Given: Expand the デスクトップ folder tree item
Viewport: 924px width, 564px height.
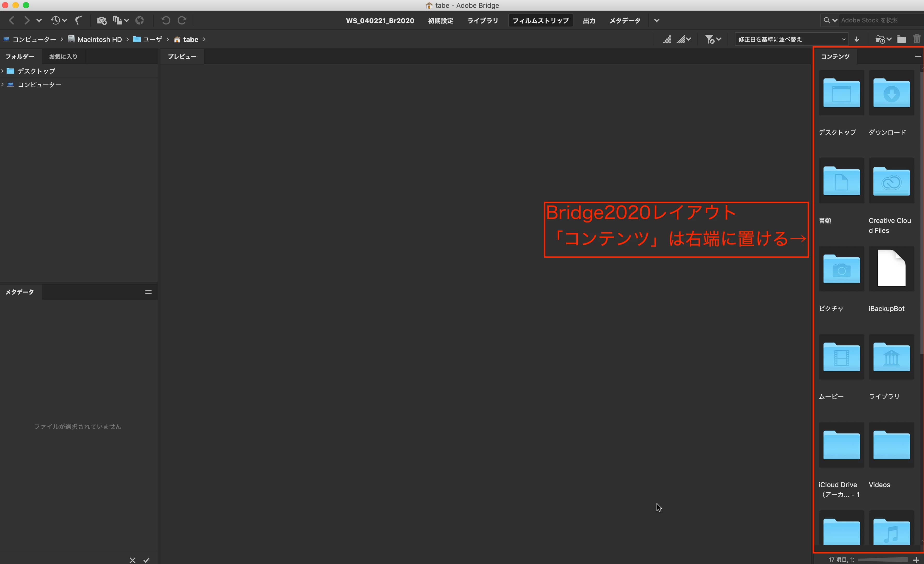Looking at the screenshot, I should point(3,71).
